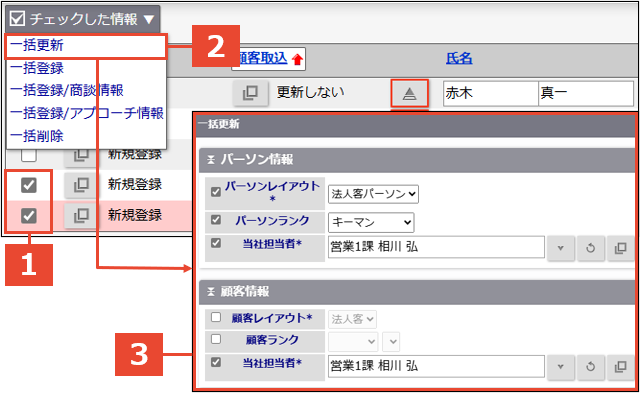Toggle the パーソンレイアウト checkbox

[216, 192]
